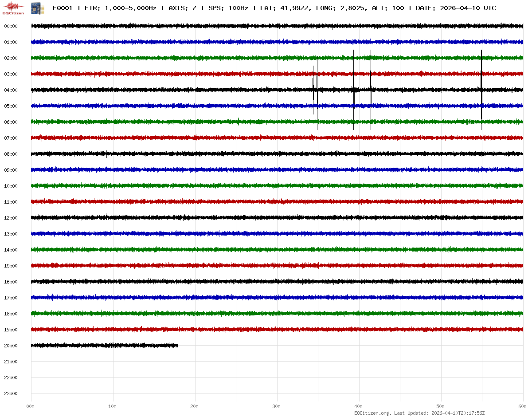Click the 00m label on minute axis

(31, 406)
